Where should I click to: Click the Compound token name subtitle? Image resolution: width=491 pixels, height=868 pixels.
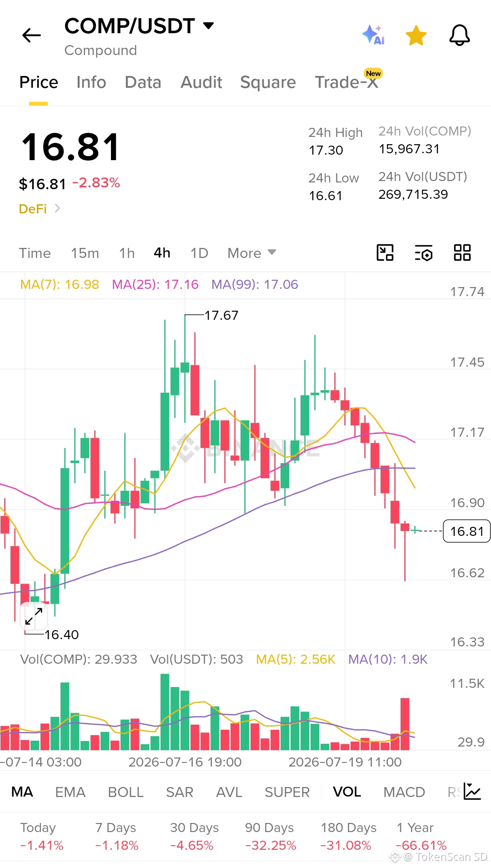tap(100, 50)
